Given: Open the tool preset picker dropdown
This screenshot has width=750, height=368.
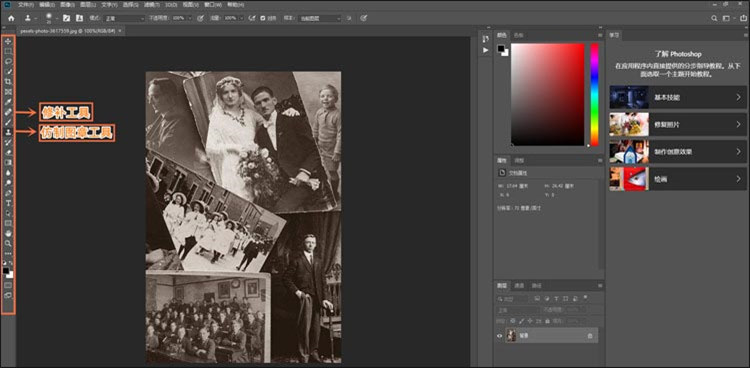Looking at the screenshot, I should tap(36, 18).
